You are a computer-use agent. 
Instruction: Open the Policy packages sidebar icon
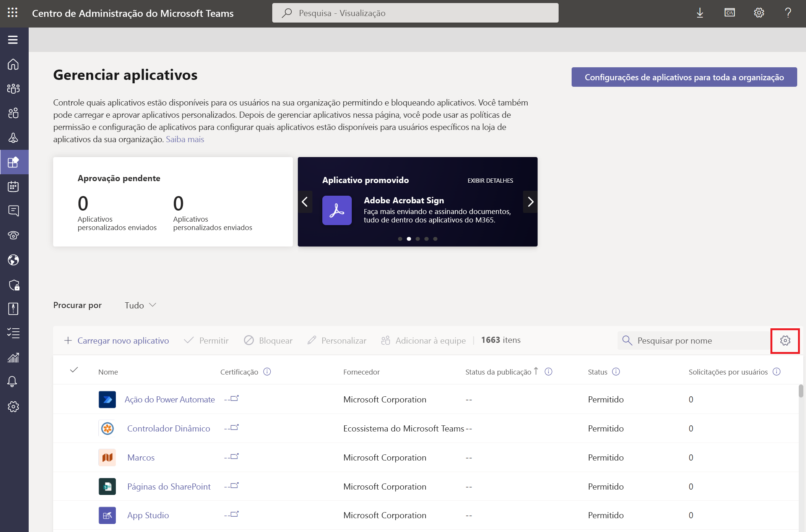click(x=13, y=309)
